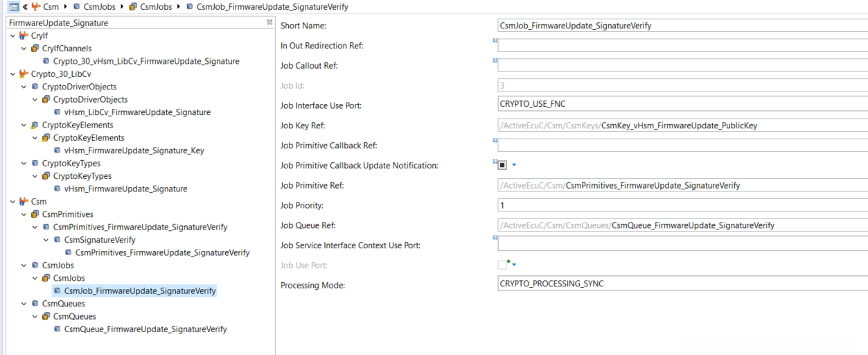This screenshot has width=868, height=355.
Task: Open dropdown arrow beside Job Use Port
Action: [514, 265]
